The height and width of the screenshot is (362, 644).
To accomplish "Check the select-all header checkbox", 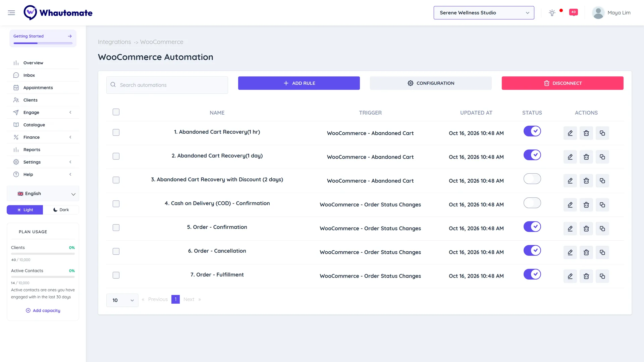I will pyautogui.click(x=116, y=112).
